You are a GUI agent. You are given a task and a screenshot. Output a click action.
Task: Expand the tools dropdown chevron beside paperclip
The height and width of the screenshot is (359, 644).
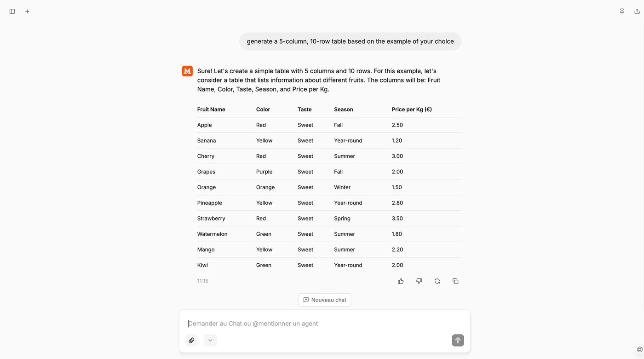point(210,341)
